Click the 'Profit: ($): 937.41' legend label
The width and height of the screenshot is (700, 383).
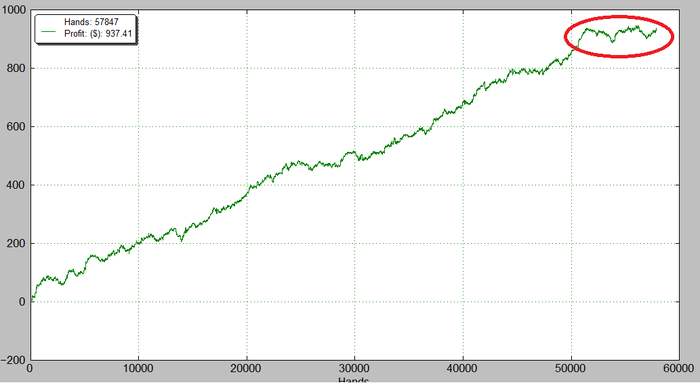(98, 33)
